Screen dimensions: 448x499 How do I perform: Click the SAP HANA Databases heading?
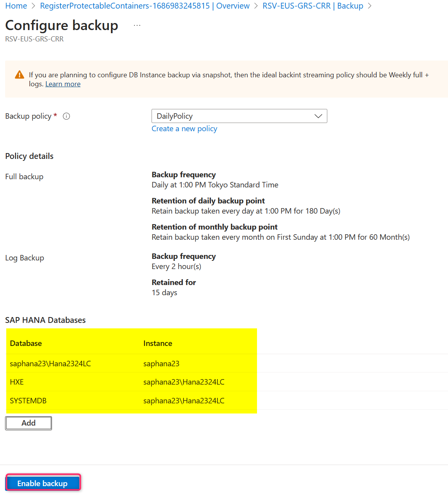pos(45,320)
